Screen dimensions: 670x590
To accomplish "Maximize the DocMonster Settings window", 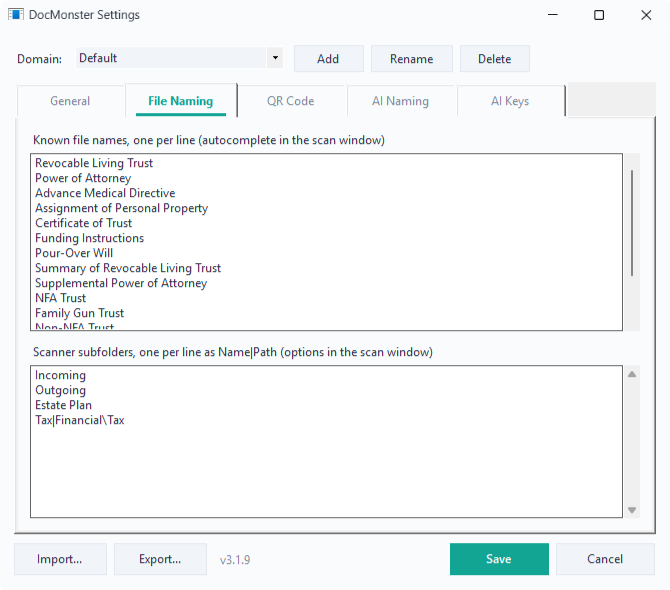I will pos(599,15).
